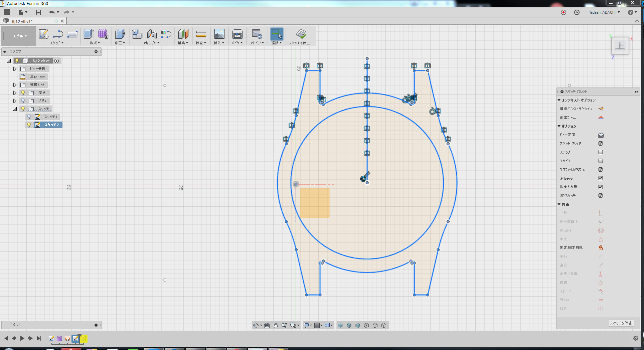Toggle the Show Points checkbox
The height and width of the screenshot is (350, 644).
pyautogui.click(x=601, y=178)
